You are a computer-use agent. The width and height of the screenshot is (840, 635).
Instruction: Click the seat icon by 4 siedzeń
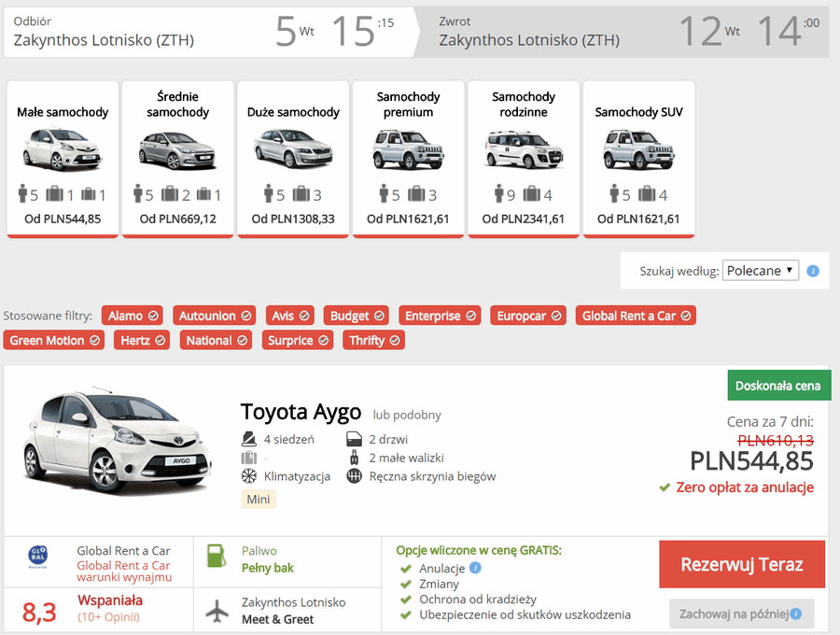coord(248,439)
